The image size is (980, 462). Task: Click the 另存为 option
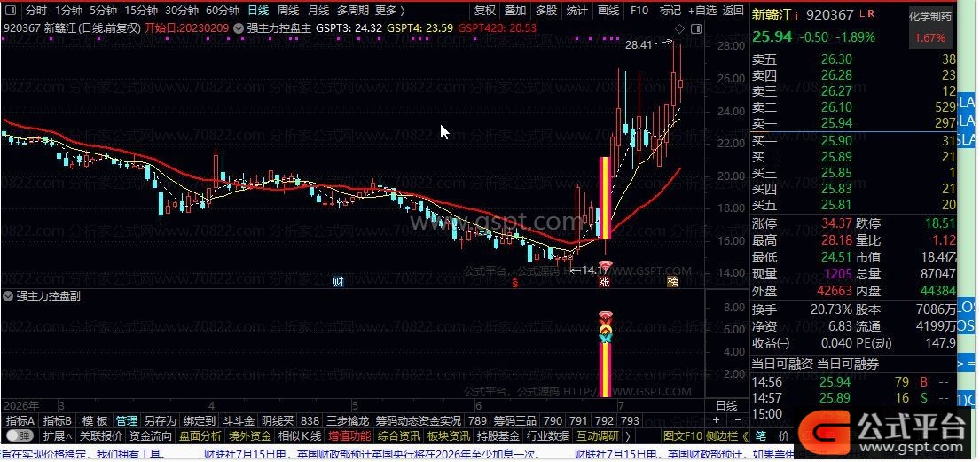pos(160,420)
